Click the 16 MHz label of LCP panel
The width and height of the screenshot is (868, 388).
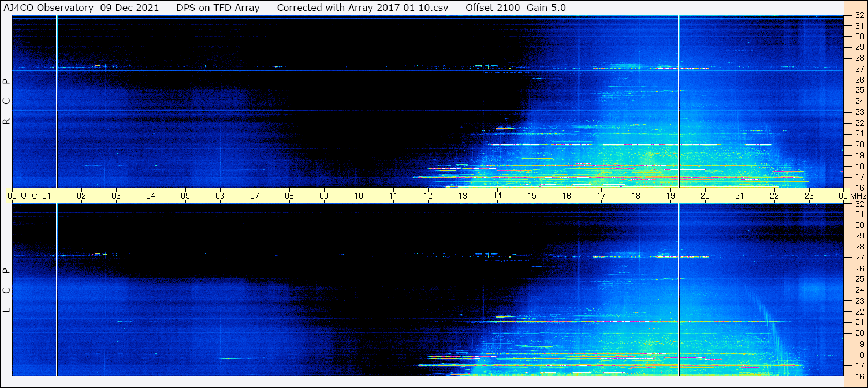click(859, 376)
